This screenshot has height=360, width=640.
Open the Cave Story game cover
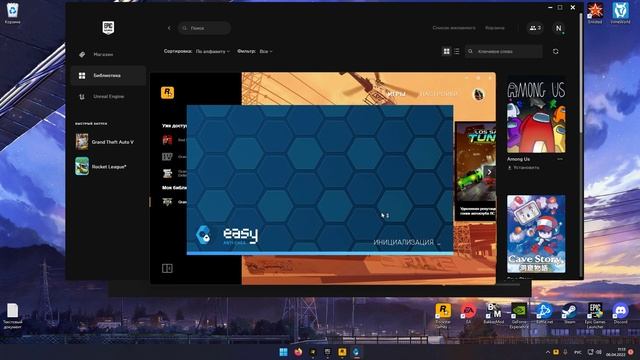[x=536, y=234]
